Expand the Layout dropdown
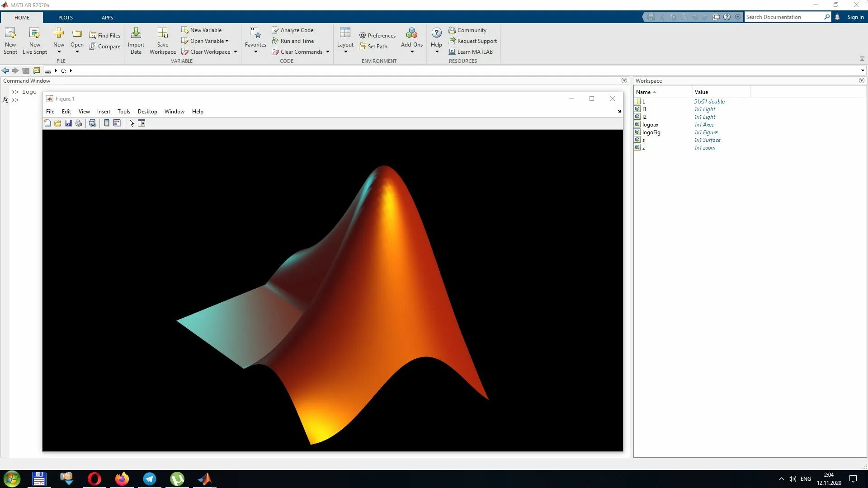 [x=345, y=52]
